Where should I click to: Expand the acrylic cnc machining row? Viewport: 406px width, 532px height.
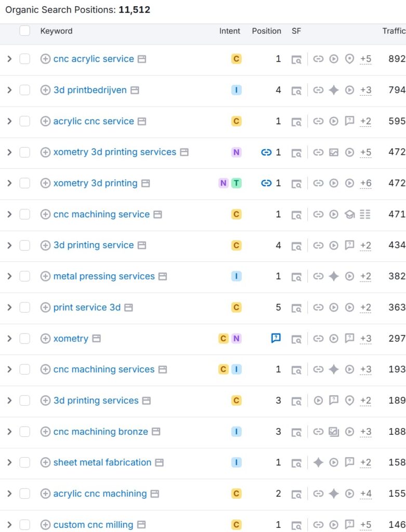(x=9, y=494)
